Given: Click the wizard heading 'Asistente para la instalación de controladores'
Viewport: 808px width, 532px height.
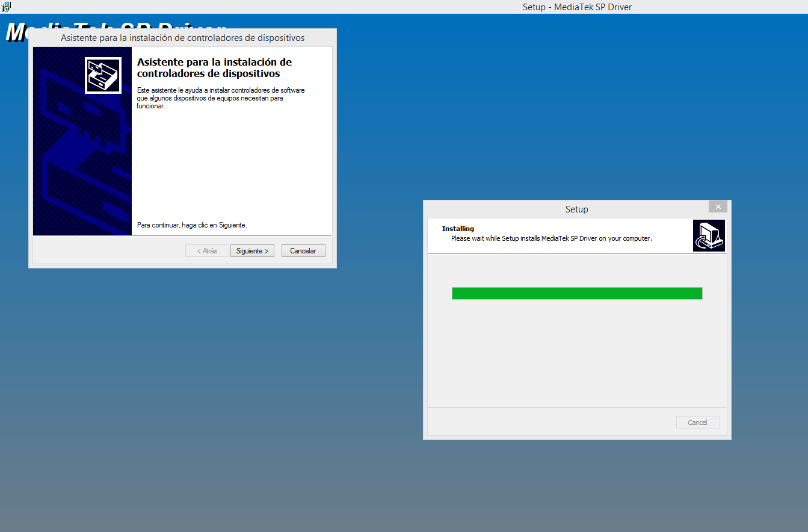Looking at the screenshot, I should click(x=214, y=68).
